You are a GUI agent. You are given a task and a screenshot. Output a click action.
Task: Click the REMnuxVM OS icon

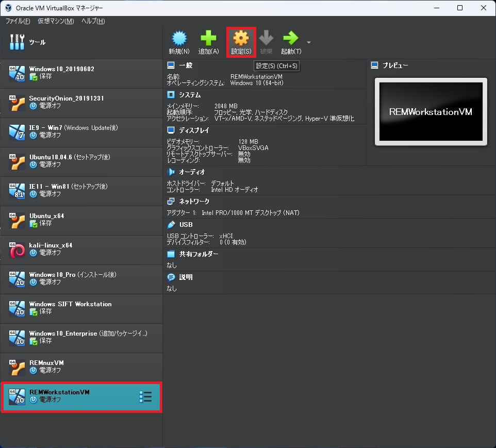point(17,368)
